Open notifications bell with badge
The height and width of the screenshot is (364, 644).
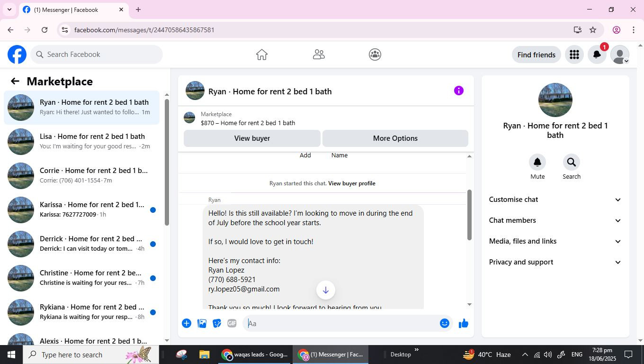[x=597, y=55]
